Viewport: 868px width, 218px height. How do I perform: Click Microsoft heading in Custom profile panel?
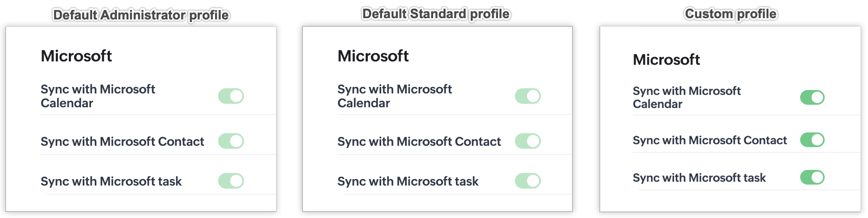(666, 60)
